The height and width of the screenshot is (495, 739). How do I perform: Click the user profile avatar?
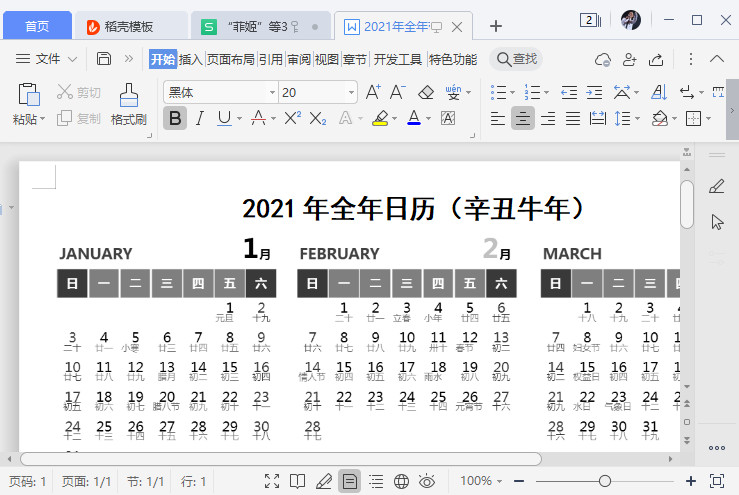[631, 20]
